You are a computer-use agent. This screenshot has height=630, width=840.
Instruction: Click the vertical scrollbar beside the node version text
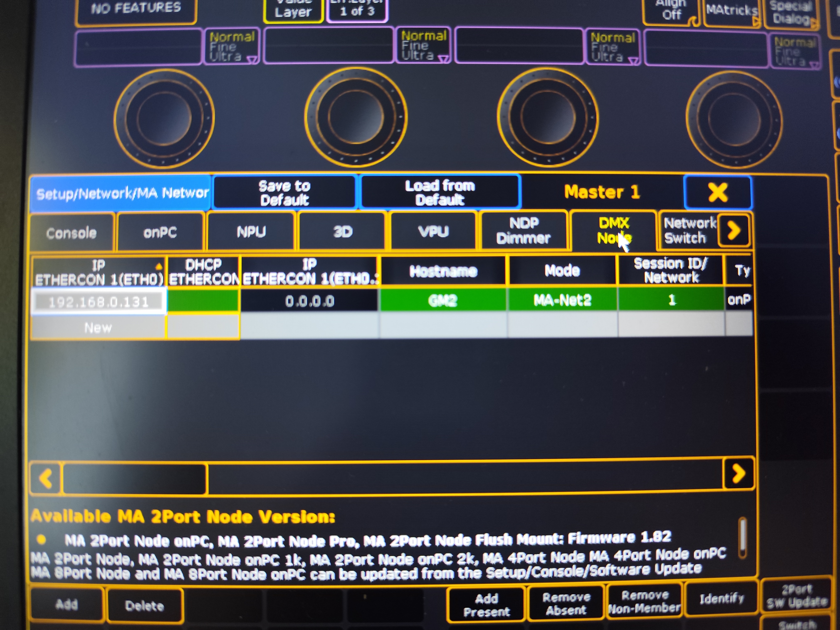point(743,538)
